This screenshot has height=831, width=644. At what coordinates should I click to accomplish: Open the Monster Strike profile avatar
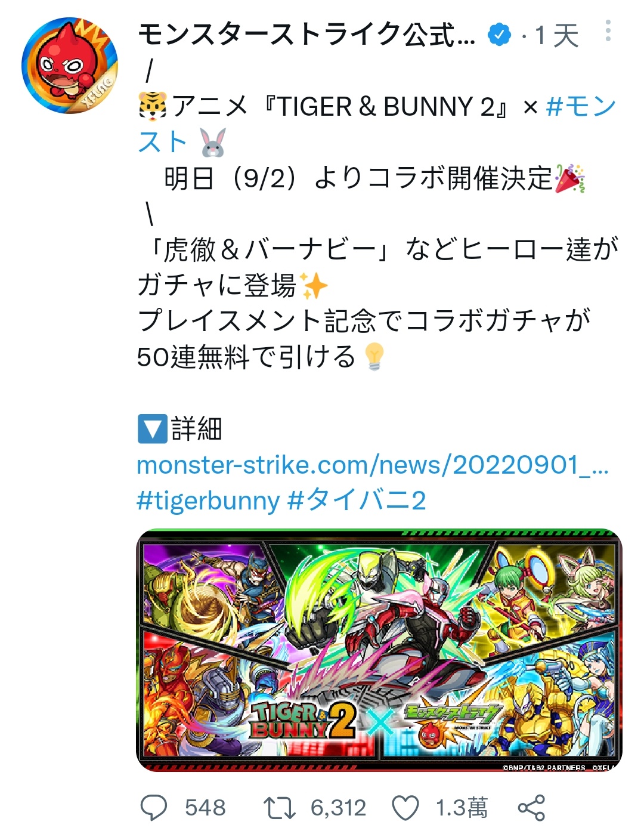(x=70, y=66)
